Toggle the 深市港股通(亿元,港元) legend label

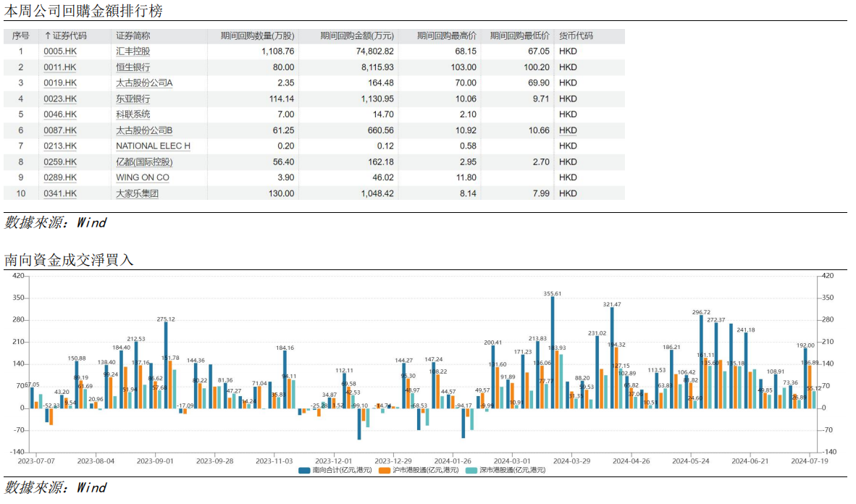click(x=513, y=470)
